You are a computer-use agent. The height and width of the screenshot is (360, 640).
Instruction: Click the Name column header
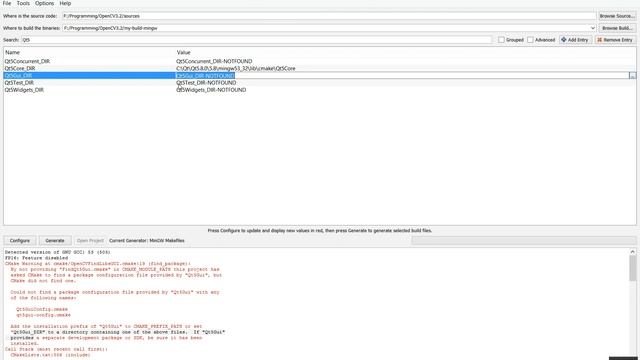12,52
